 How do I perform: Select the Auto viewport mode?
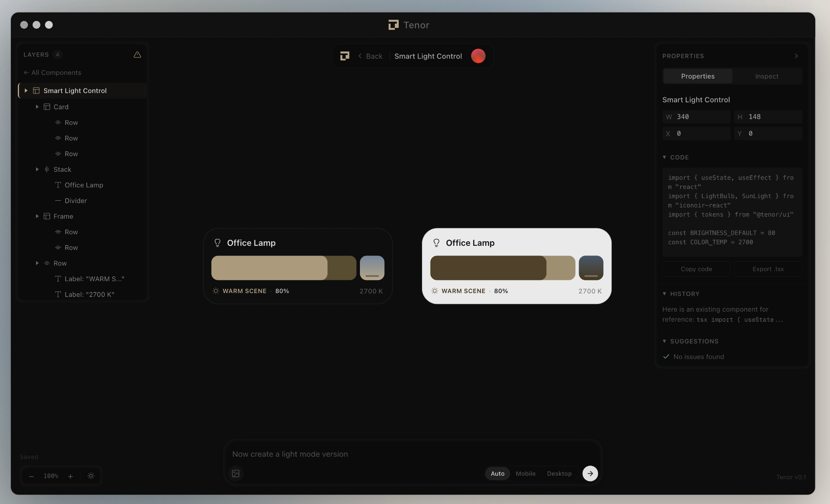coord(497,473)
